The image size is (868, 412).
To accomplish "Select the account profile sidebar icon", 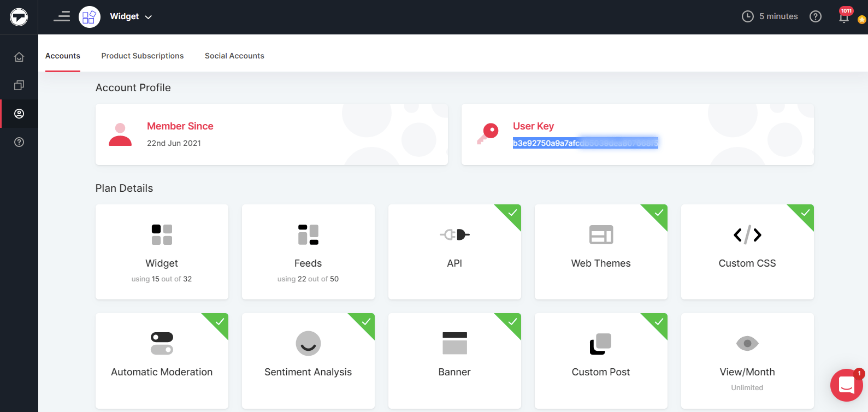I will point(19,114).
